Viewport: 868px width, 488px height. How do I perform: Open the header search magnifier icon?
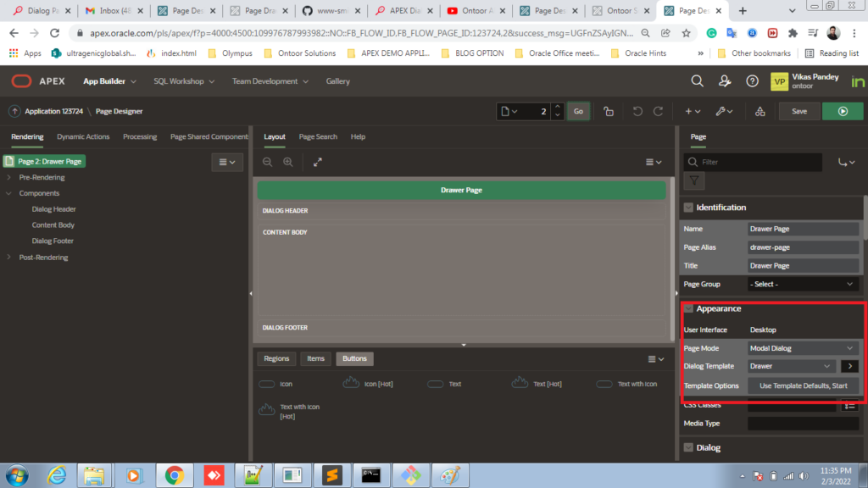click(697, 81)
